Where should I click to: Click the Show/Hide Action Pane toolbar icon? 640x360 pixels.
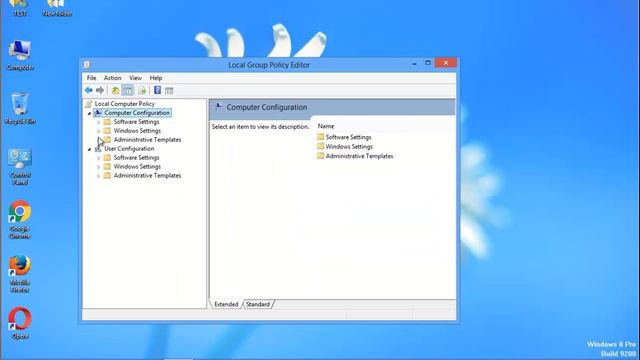169,90
